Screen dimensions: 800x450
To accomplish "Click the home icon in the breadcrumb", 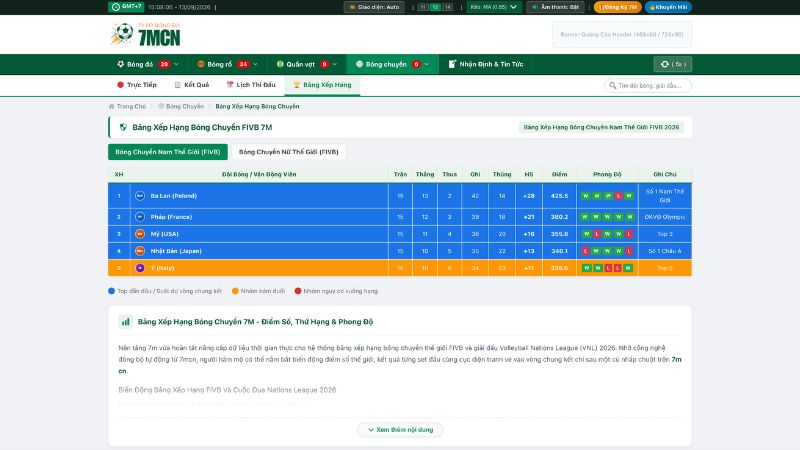I will click(111, 107).
